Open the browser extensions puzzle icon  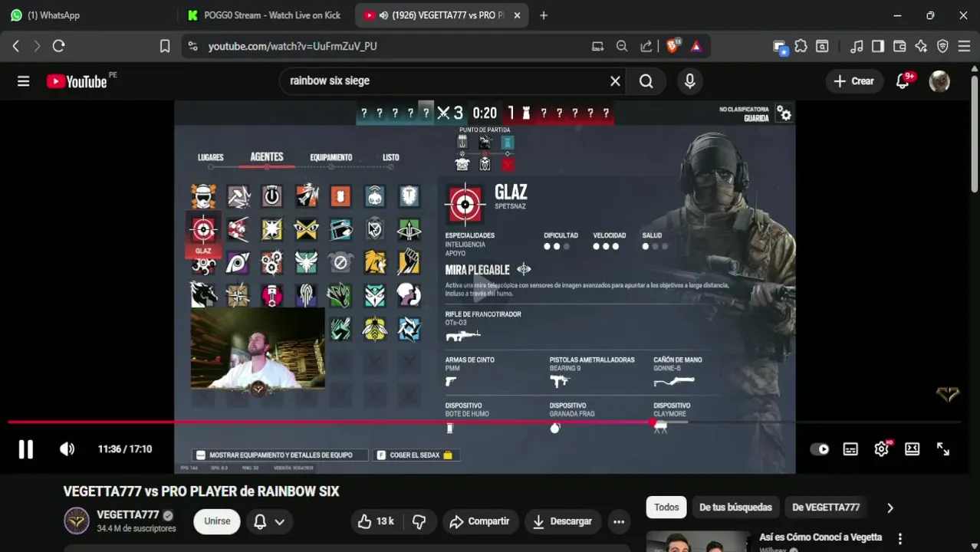(x=801, y=46)
